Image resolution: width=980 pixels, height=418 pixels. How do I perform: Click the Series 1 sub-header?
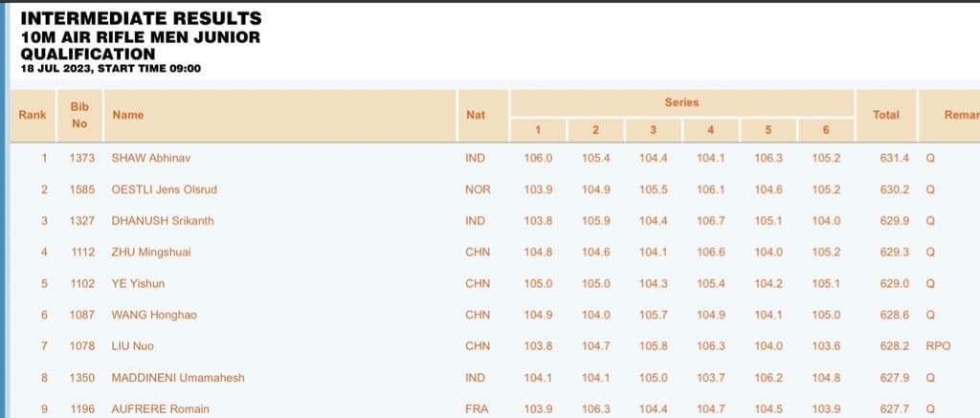538,130
